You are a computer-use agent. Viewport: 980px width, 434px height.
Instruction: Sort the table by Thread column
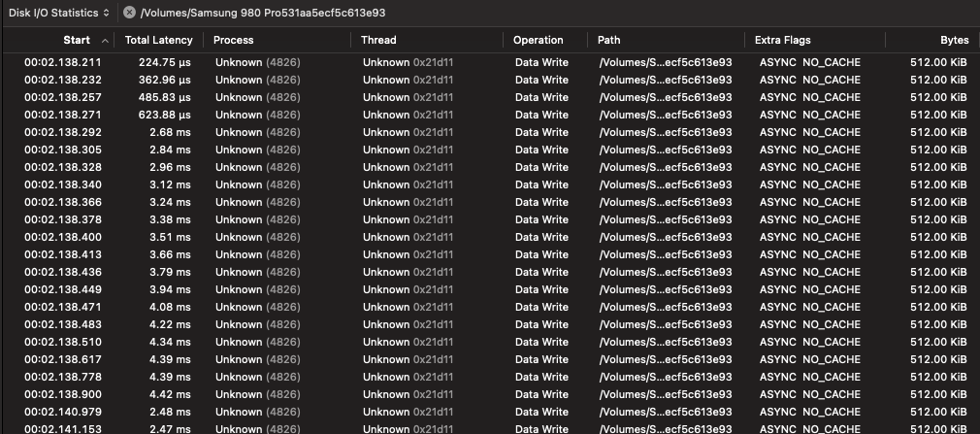coord(378,40)
